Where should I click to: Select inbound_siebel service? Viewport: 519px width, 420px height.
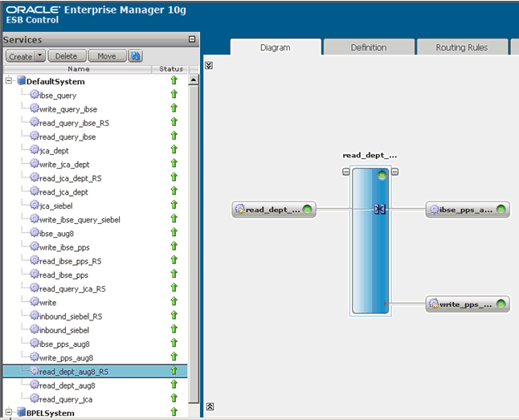pos(64,330)
